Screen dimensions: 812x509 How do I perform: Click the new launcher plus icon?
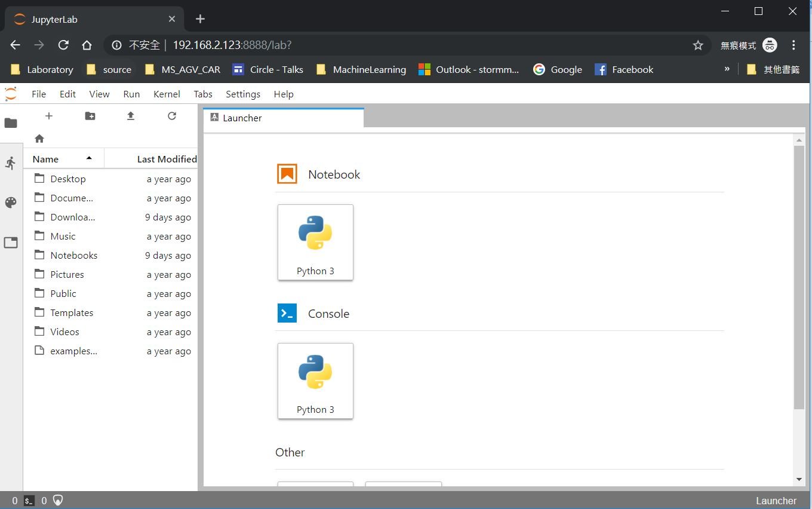pyautogui.click(x=49, y=116)
